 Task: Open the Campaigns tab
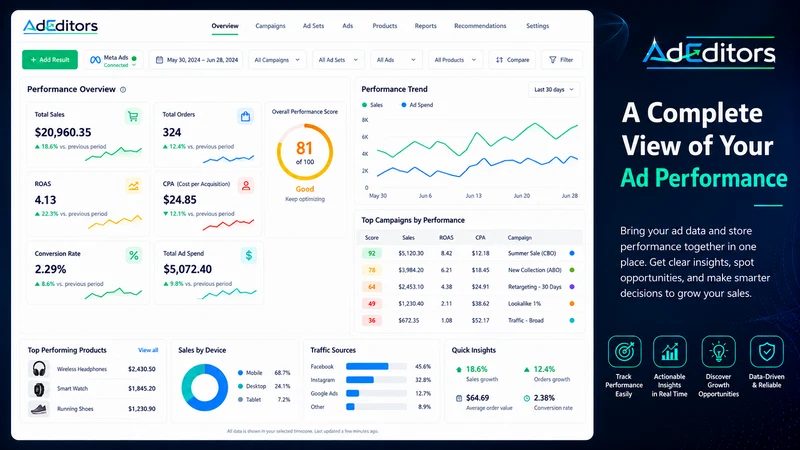click(270, 26)
